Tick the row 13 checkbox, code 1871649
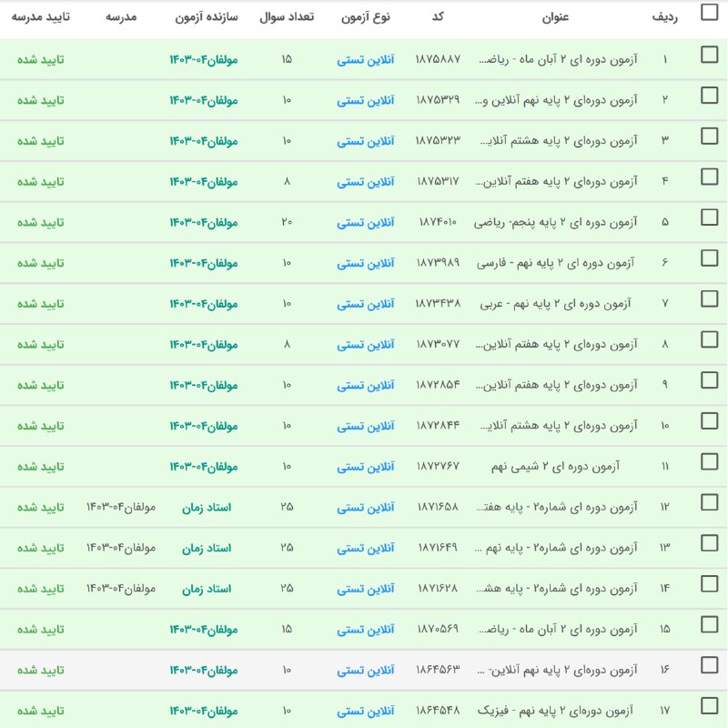Viewport: 728px width, 728px height. [709, 542]
